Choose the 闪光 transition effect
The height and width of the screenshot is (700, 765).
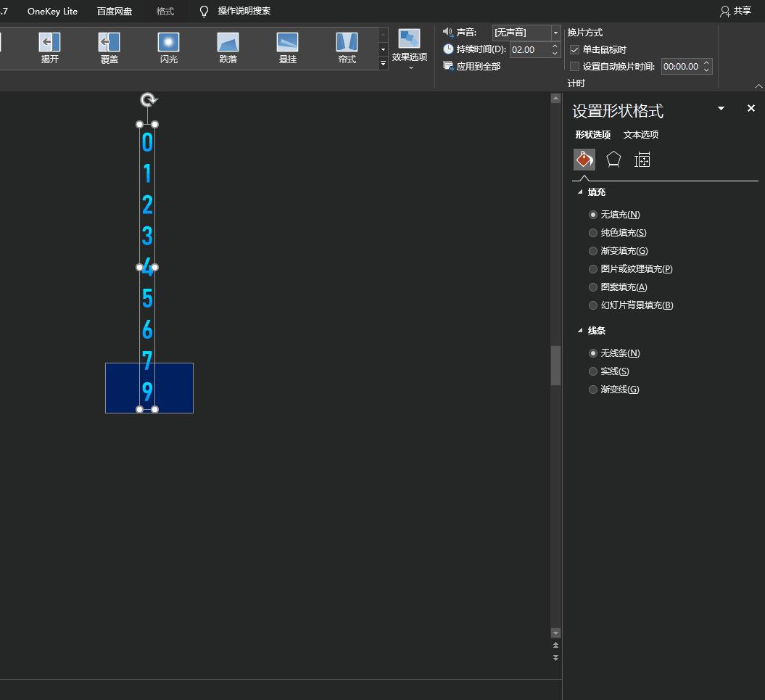168,48
